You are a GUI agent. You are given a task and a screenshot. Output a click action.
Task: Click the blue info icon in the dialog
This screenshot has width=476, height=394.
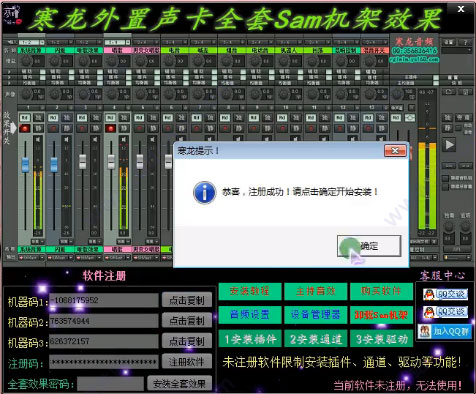[204, 192]
